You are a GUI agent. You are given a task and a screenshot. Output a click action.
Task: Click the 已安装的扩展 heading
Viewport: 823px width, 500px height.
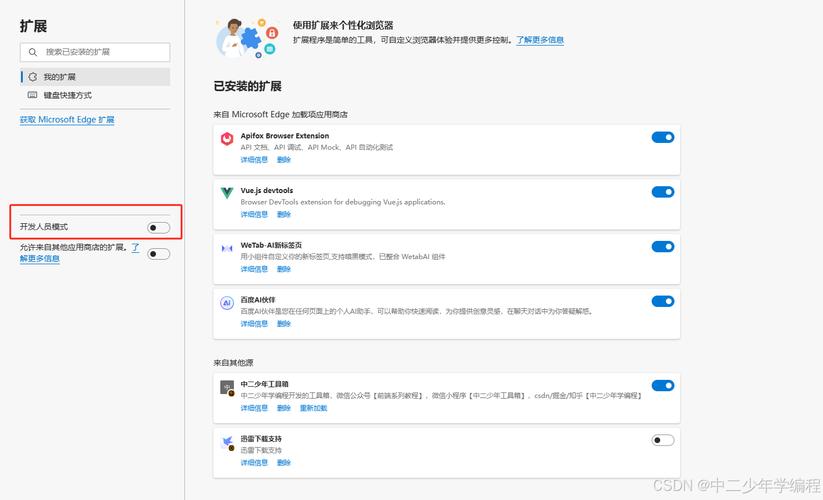tap(247, 86)
